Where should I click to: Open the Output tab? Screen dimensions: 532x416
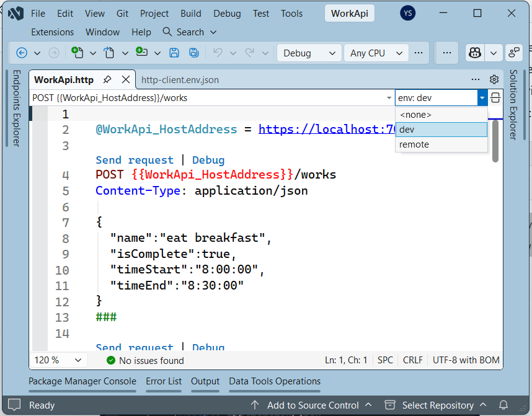coord(205,381)
